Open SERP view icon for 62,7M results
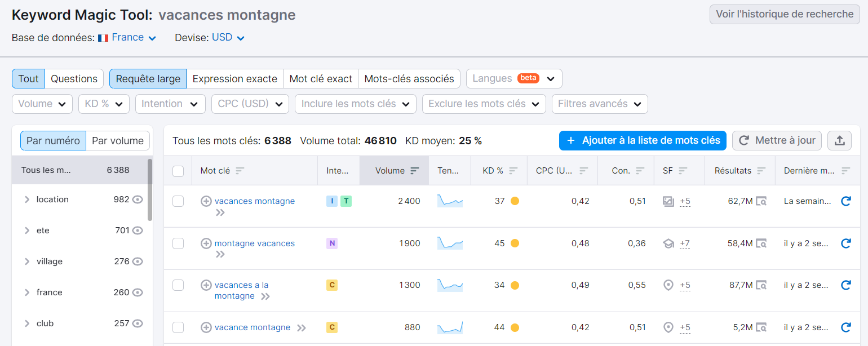 tap(761, 201)
